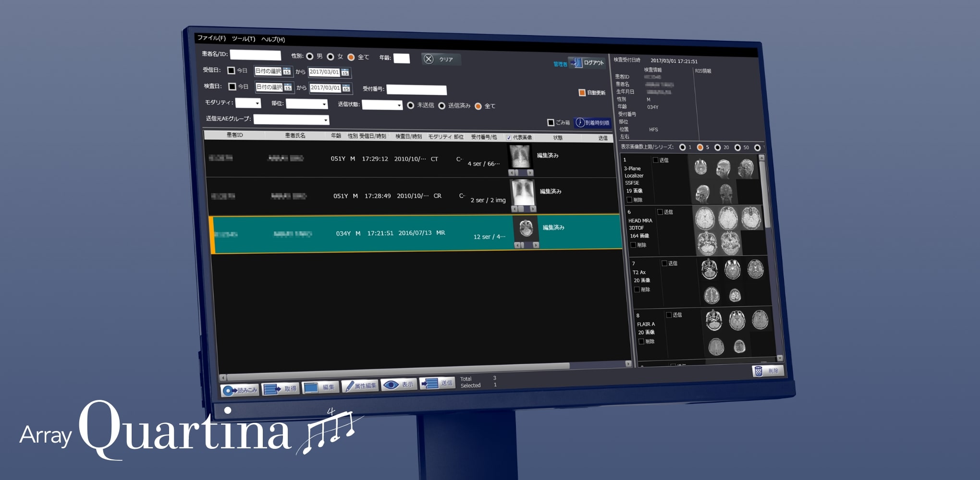Open calendar icon for 検査日 end date 2017/03/01
The image size is (980, 480).
pyautogui.click(x=346, y=89)
